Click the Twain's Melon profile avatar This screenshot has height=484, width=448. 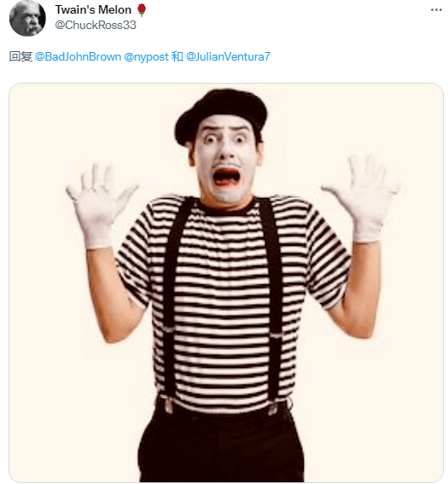click(27, 18)
